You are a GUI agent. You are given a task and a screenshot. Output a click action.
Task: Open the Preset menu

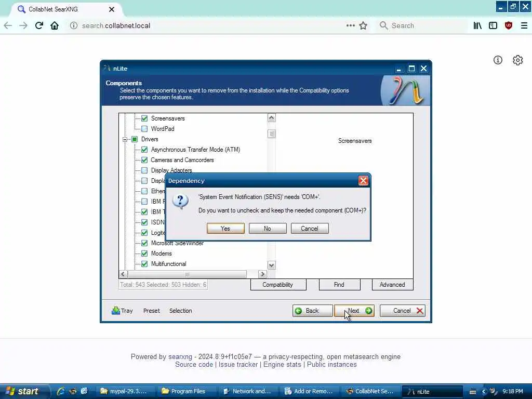151,311
